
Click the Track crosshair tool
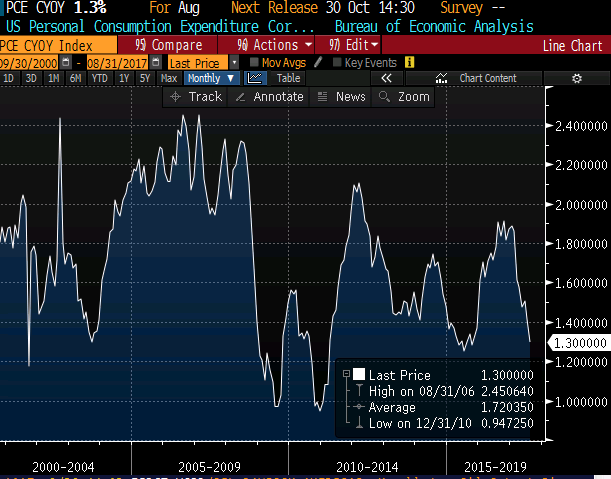coord(196,97)
